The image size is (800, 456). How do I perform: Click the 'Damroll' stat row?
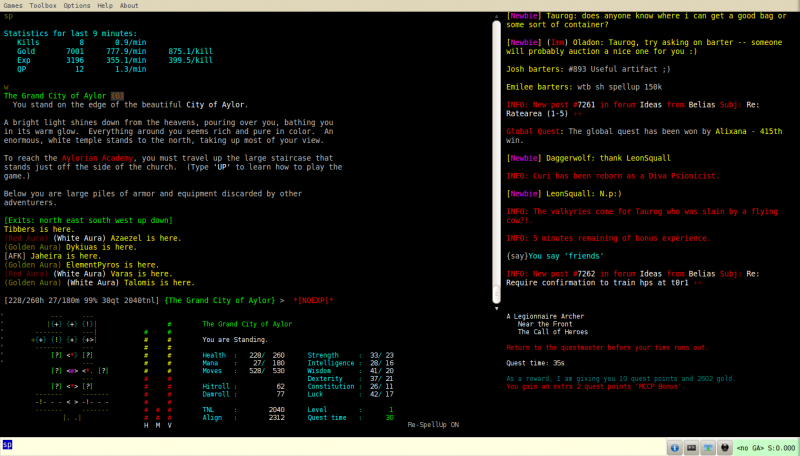pyautogui.click(x=243, y=394)
